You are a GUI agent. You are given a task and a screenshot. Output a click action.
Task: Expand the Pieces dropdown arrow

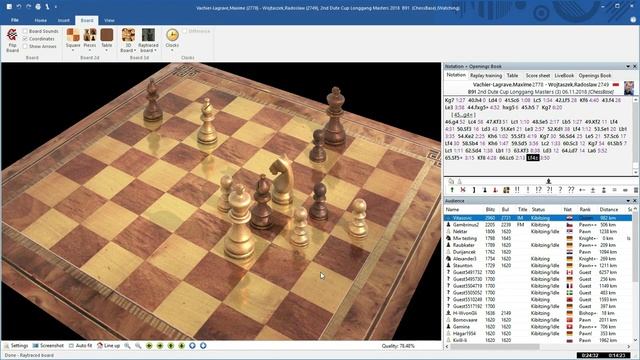pyautogui.click(x=90, y=50)
